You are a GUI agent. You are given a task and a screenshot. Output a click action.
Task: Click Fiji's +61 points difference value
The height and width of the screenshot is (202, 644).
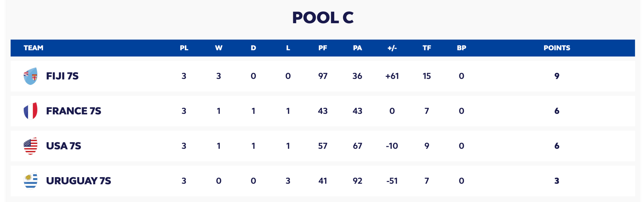click(392, 76)
